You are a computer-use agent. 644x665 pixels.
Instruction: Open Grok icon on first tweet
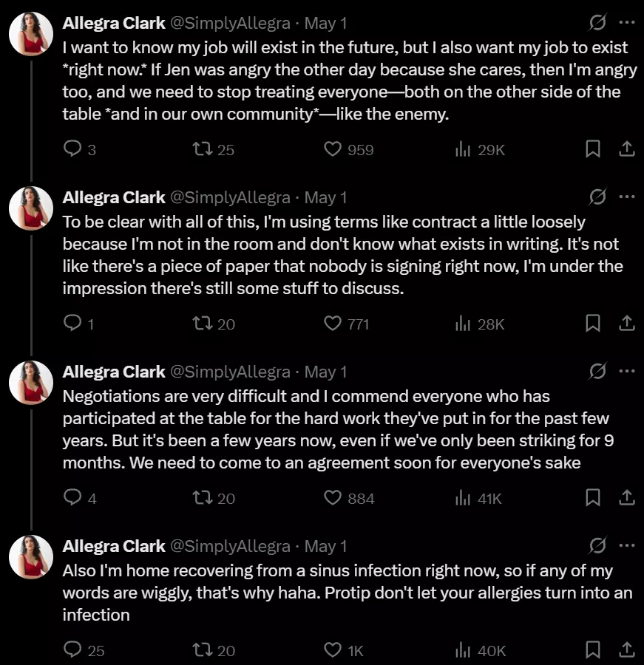[597, 22]
